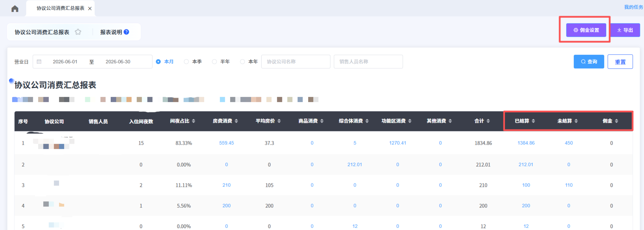Open 已结算 value 100 in row 3
Viewport: 644px width, 230px height.
click(526, 185)
